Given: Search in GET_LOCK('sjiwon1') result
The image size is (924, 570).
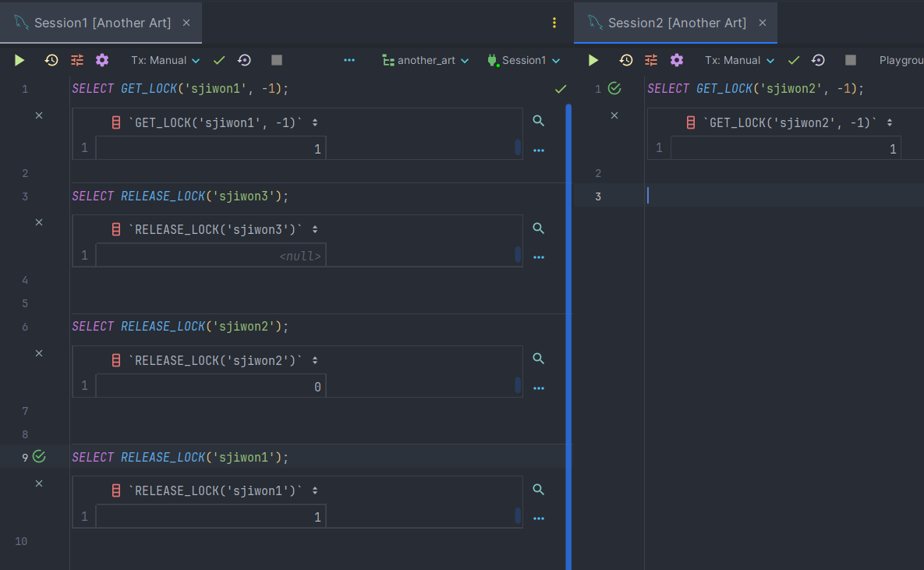Looking at the screenshot, I should 538,121.
